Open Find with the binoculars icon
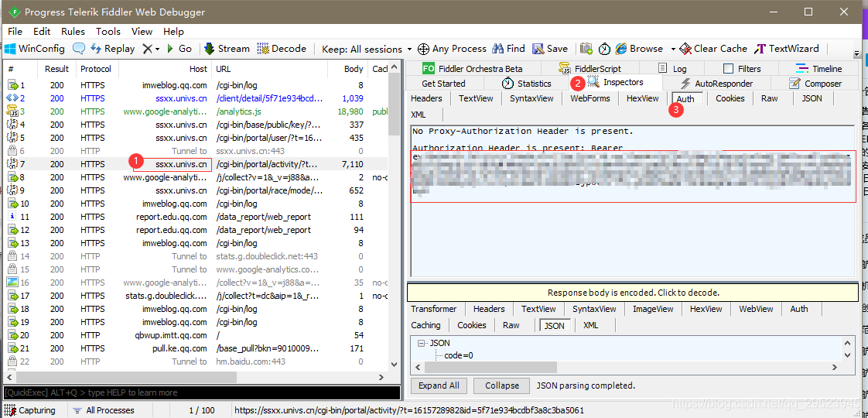Viewport: 868px width, 418px height. [x=508, y=49]
